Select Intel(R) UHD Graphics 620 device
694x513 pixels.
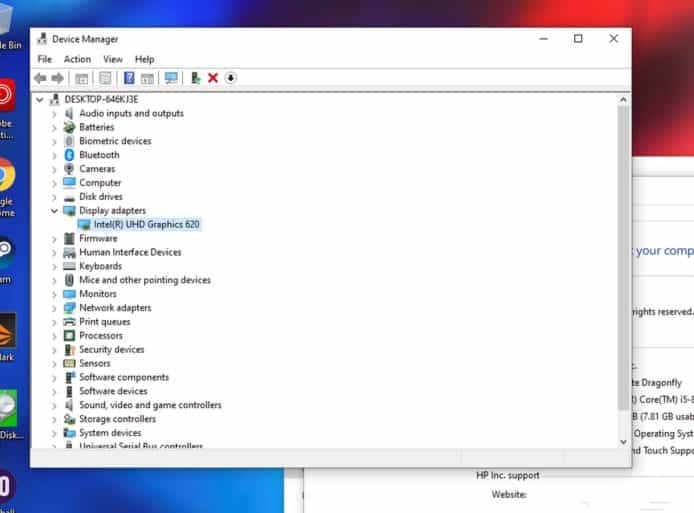[147, 224]
